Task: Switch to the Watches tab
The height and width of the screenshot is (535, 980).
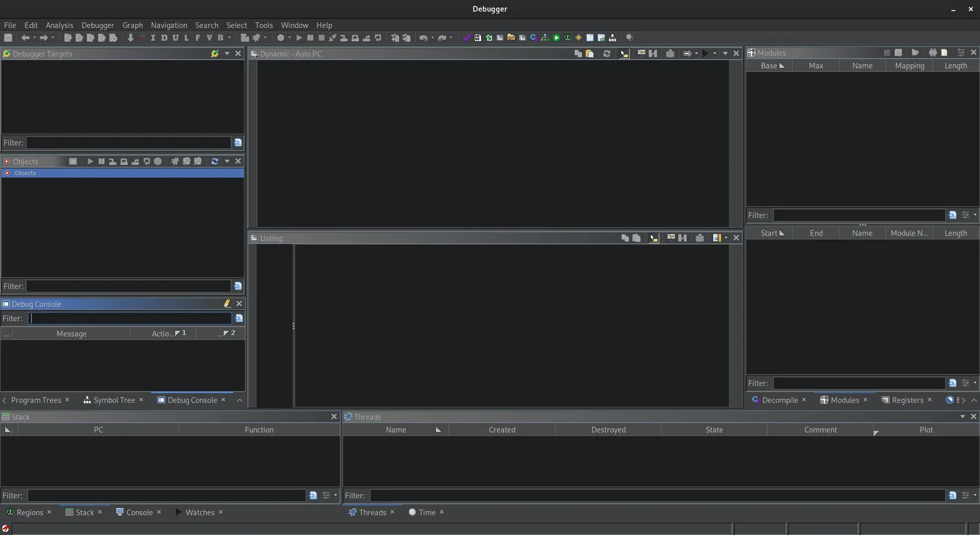Action: click(200, 512)
